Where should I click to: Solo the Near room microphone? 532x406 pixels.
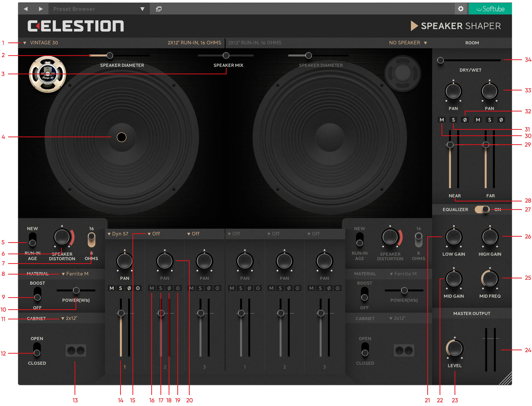pos(453,120)
